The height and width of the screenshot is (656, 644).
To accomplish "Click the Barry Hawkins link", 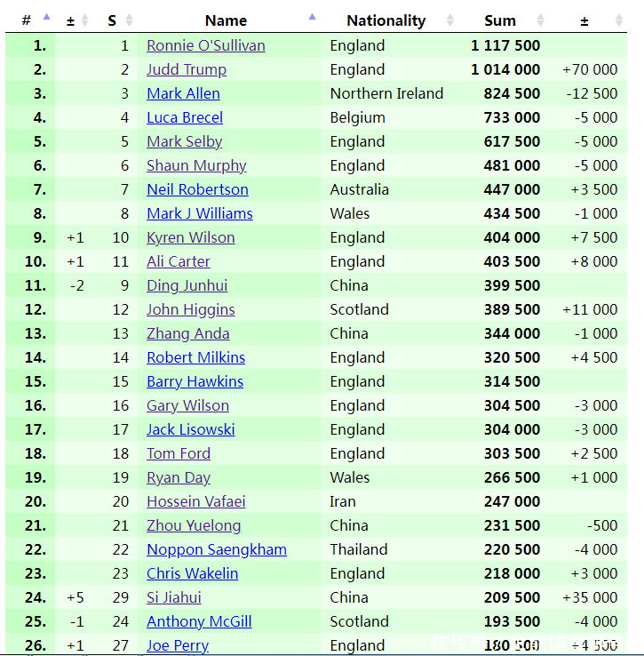I will [195, 381].
